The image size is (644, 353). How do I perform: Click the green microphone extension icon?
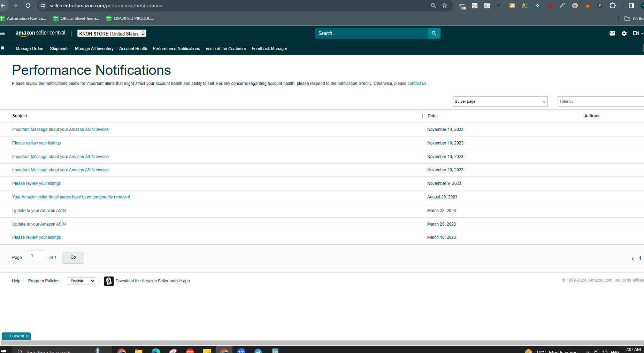pyautogui.click(x=562, y=6)
